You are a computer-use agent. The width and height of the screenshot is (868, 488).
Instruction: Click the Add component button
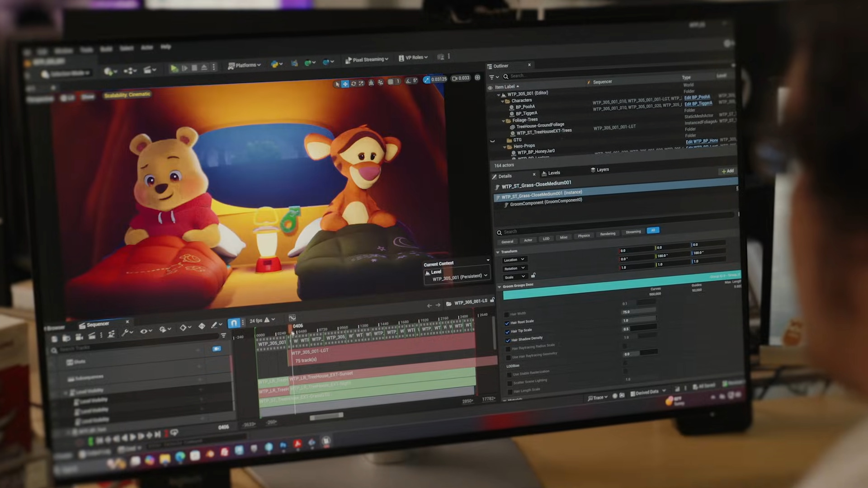[x=727, y=171]
